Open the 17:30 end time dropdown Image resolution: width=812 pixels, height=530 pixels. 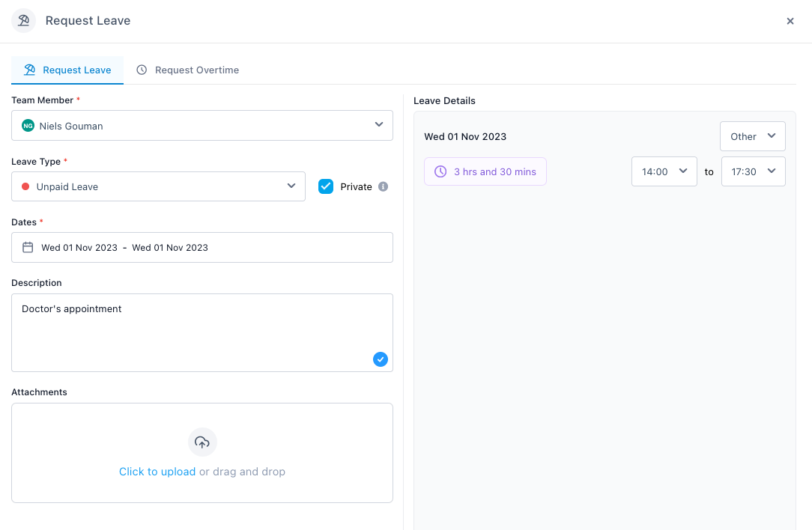(753, 171)
